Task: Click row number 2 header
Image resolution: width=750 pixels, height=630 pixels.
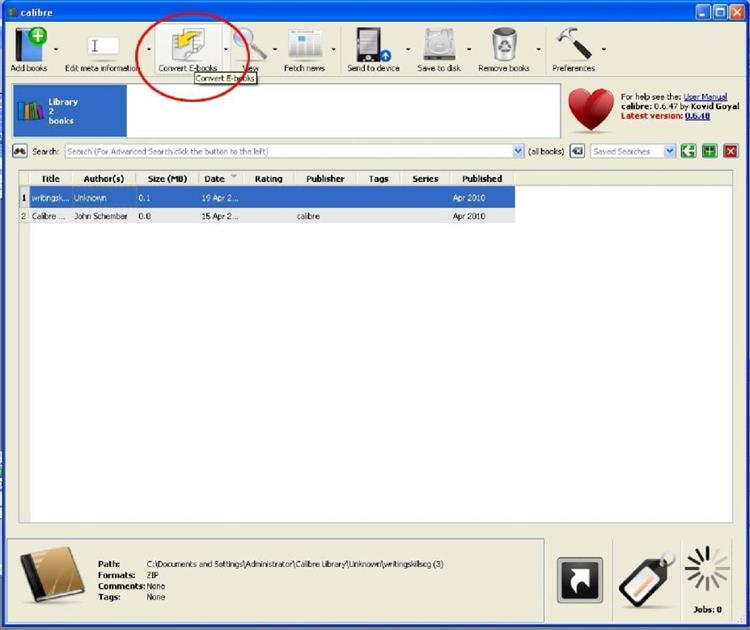Action: pyautogui.click(x=24, y=216)
